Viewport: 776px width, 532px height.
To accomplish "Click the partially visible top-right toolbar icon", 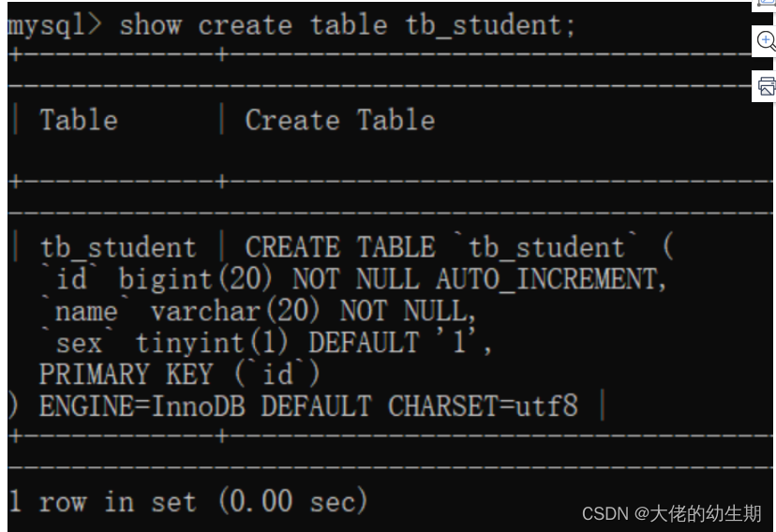I will click(x=764, y=5).
